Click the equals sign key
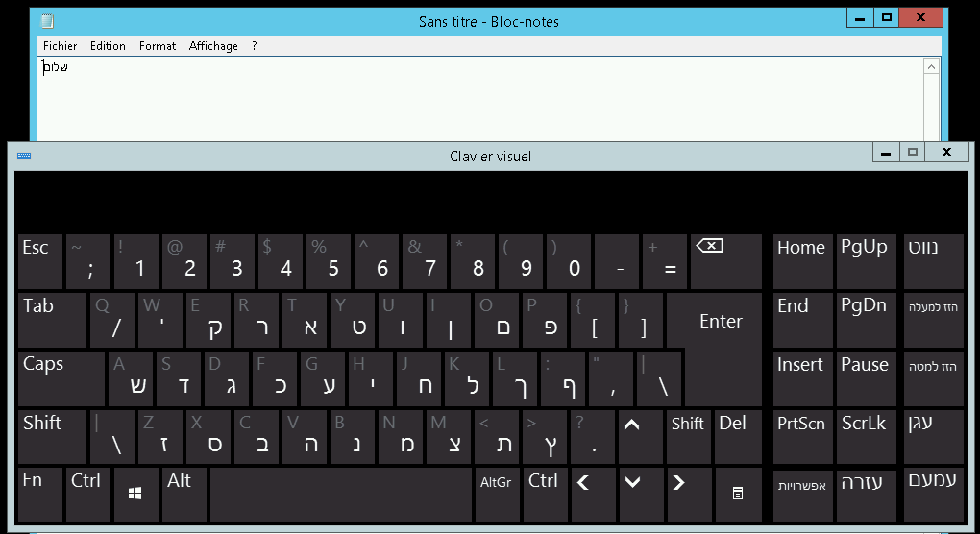 coord(664,261)
